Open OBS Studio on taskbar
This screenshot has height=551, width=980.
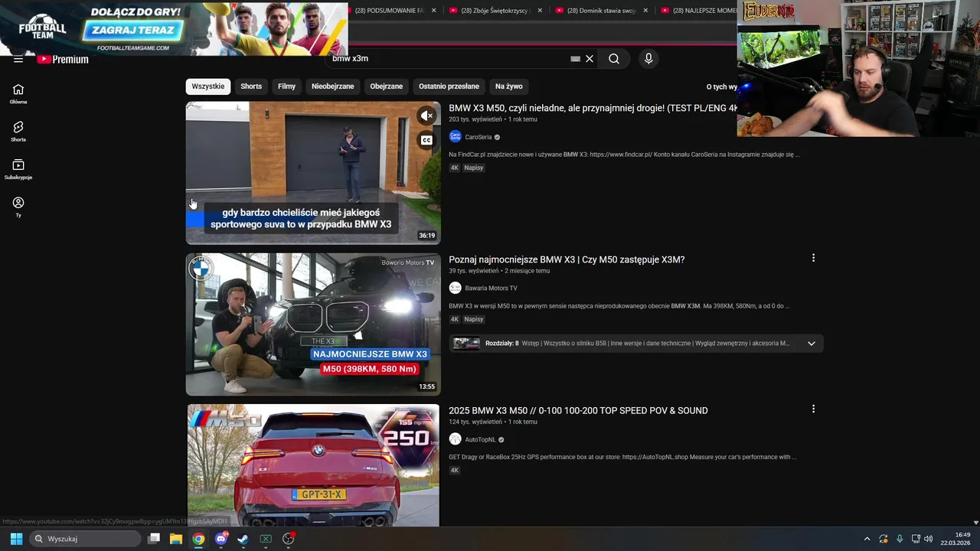click(x=289, y=539)
